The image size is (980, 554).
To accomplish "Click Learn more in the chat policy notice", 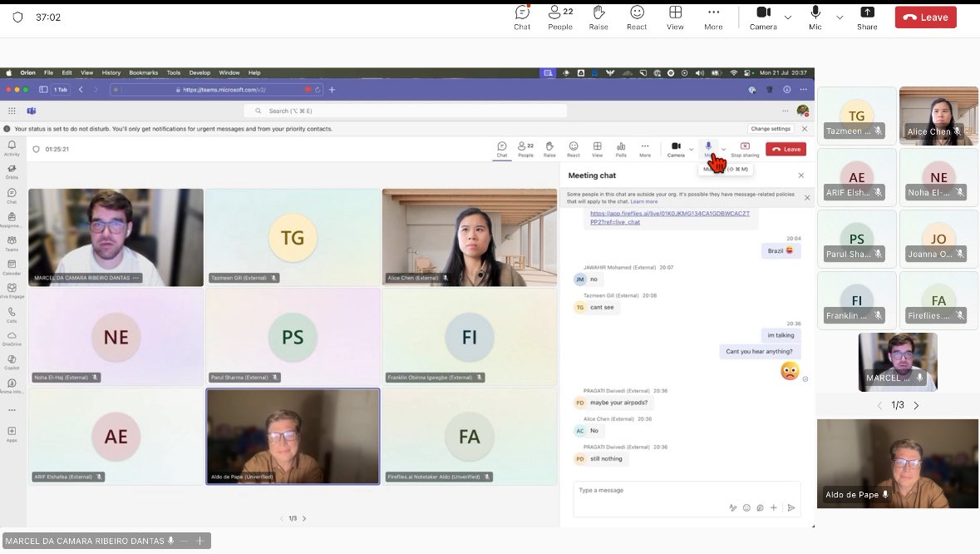I will pos(643,202).
